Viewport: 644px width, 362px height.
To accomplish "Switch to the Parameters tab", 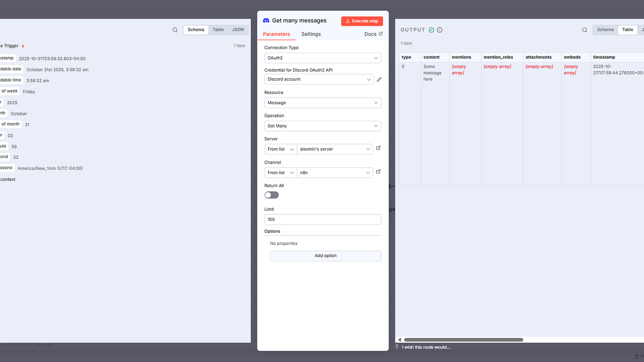I will pos(277,34).
